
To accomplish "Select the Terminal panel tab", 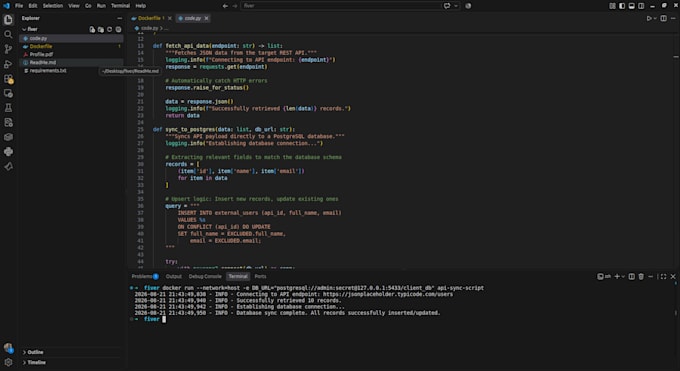I will point(238,276).
